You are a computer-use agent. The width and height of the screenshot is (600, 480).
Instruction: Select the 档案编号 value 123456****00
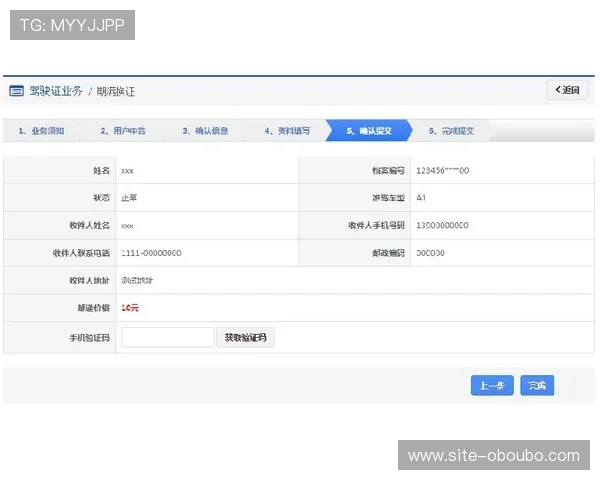coord(443,171)
